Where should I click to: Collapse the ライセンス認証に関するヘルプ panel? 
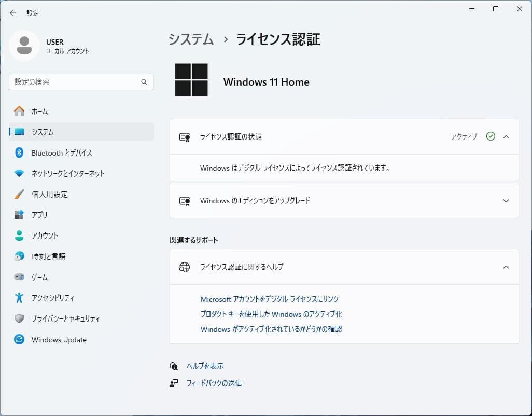[x=506, y=267]
